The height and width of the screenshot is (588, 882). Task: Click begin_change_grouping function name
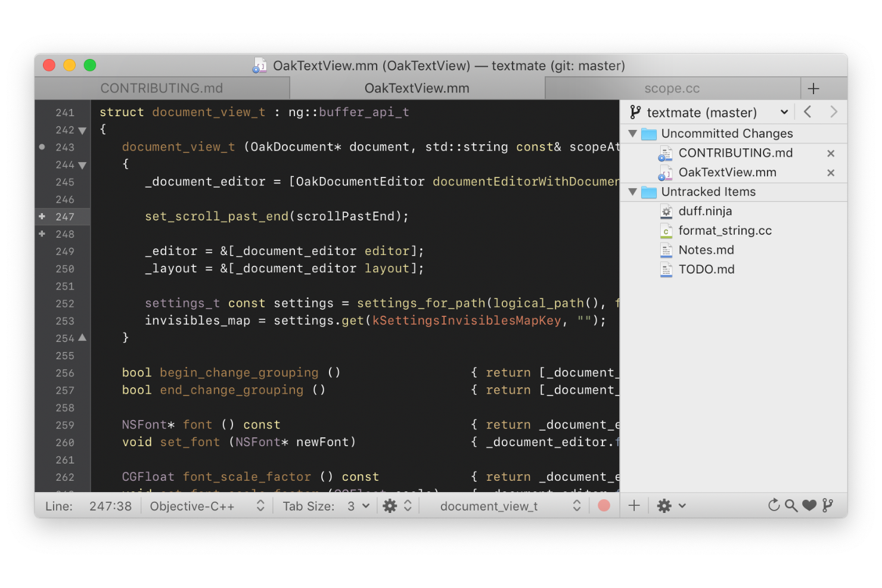[x=239, y=373]
